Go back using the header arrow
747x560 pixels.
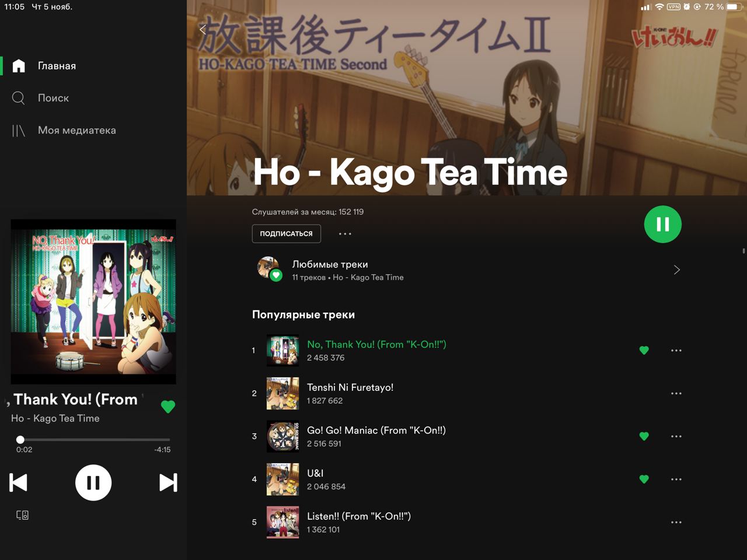tap(203, 29)
